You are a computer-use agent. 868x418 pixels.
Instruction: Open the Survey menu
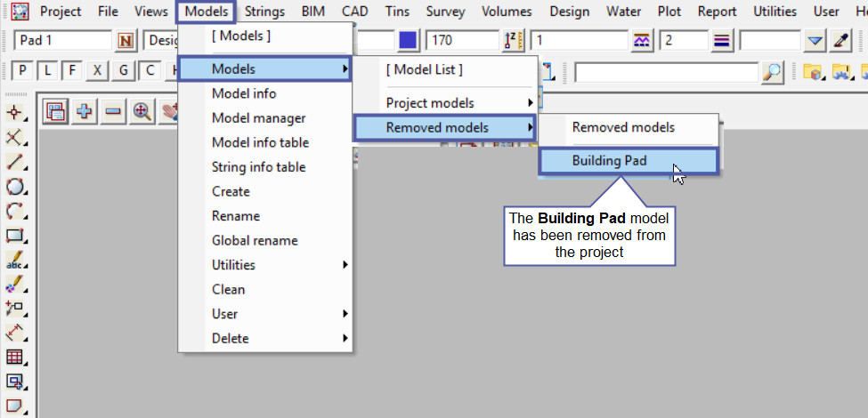(445, 11)
